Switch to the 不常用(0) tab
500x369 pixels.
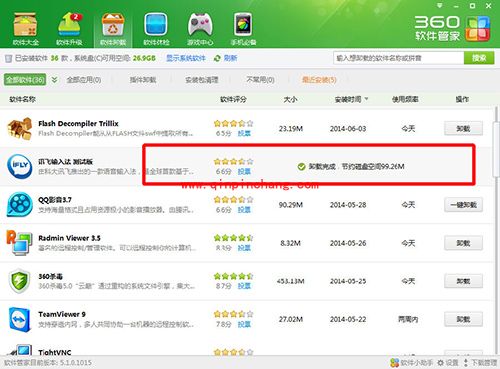coord(260,80)
